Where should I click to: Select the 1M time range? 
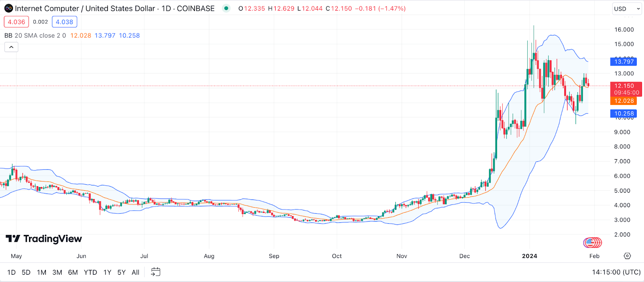41,272
